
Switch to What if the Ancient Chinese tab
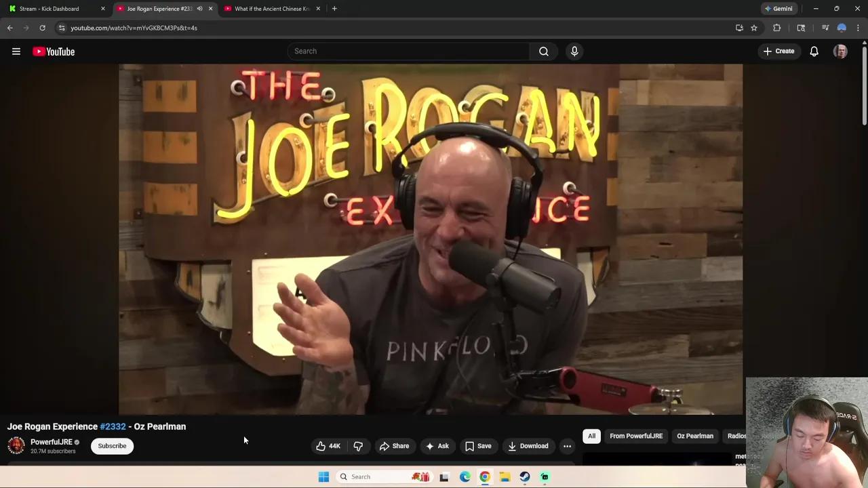(271, 9)
